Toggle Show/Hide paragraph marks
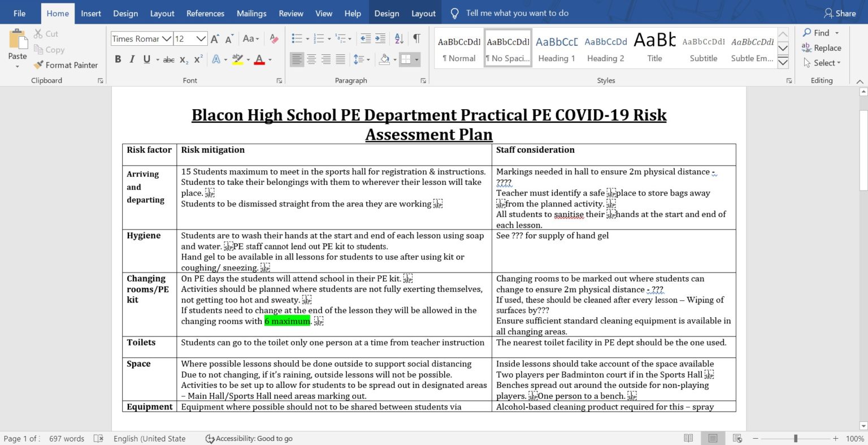Screen dimensions: 868x445 (416, 38)
